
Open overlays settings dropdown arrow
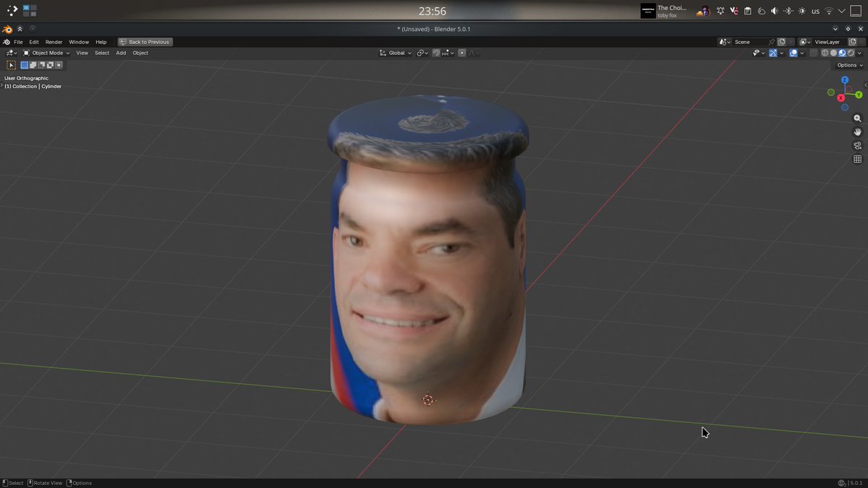(x=802, y=53)
